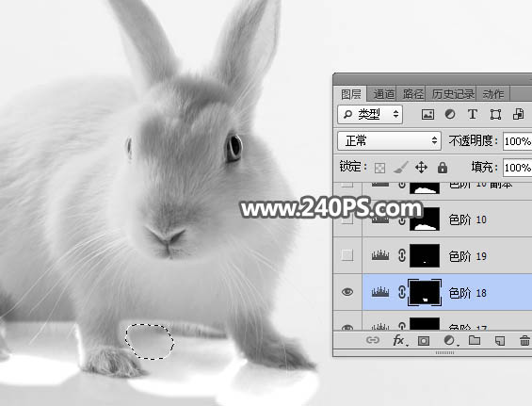Image resolution: width=532 pixels, height=406 pixels.
Task: Add a layer mask button
Action: tap(424, 340)
